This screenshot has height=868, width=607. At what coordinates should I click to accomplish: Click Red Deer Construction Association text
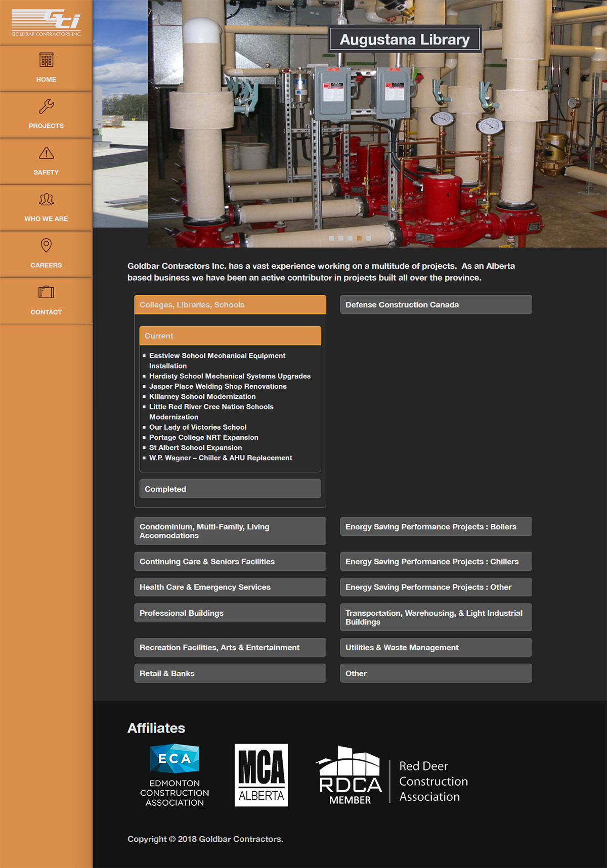tap(433, 782)
